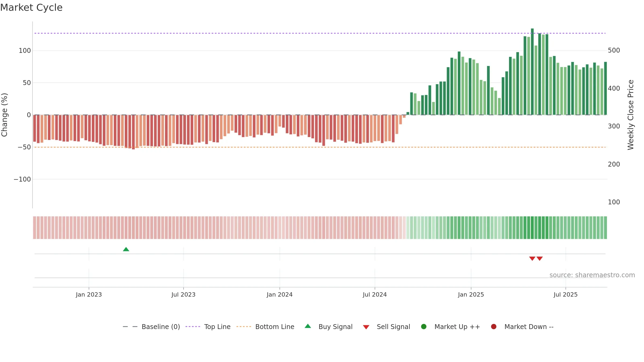Screen dimensions: 644x362
Task: Toggle the Buy Signal legend entry
Action: 329,327
